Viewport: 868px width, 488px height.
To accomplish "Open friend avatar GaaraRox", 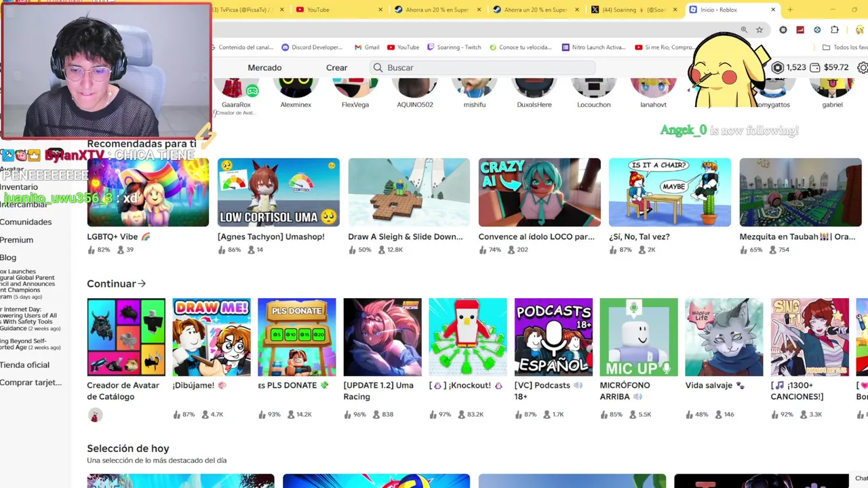I will point(236,88).
